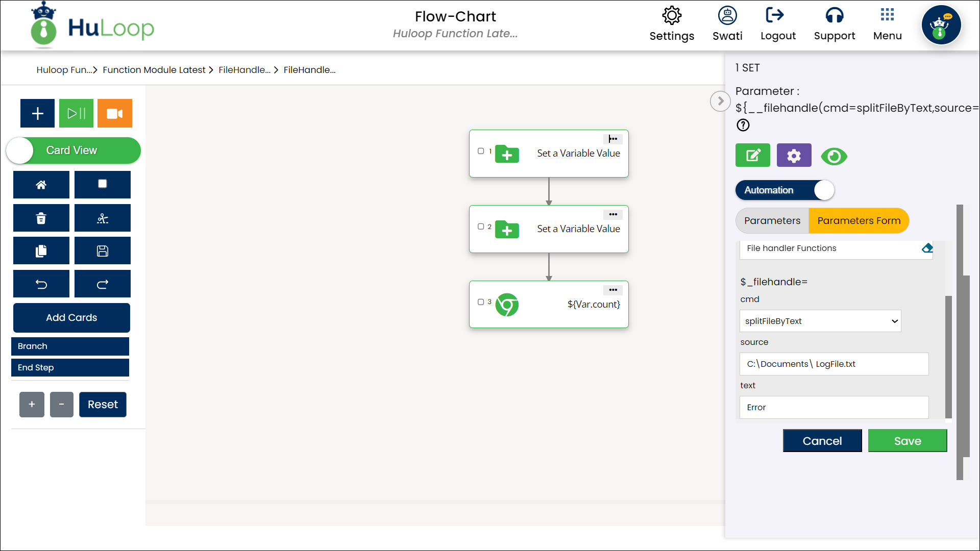Go to Function Module Latest breadcrumb
The width and height of the screenshot is (980, 551).
[x=154, y=70]
